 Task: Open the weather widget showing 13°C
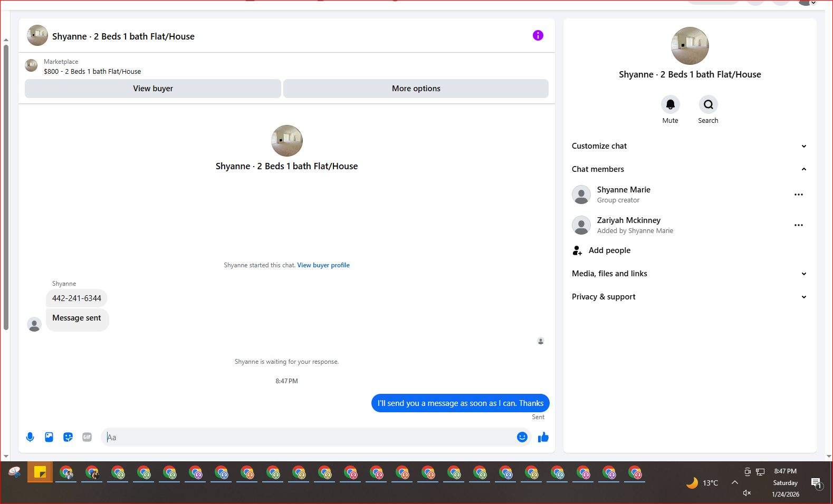click(x=702, y=482)
